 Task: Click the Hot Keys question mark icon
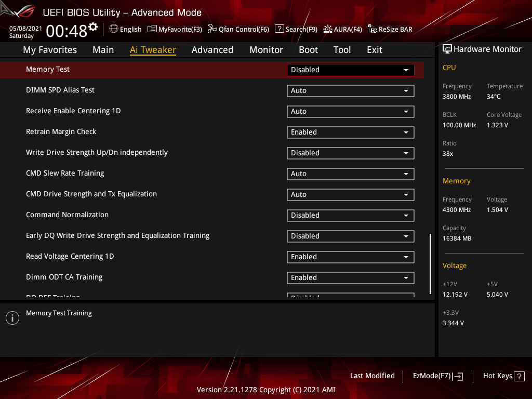tap(519, 376)
